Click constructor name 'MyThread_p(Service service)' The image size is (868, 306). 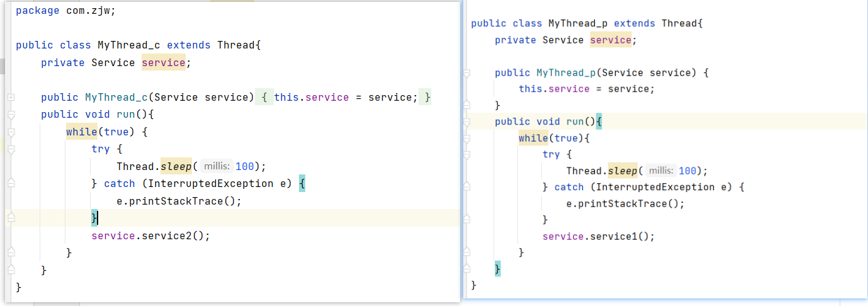coord(616,72)
